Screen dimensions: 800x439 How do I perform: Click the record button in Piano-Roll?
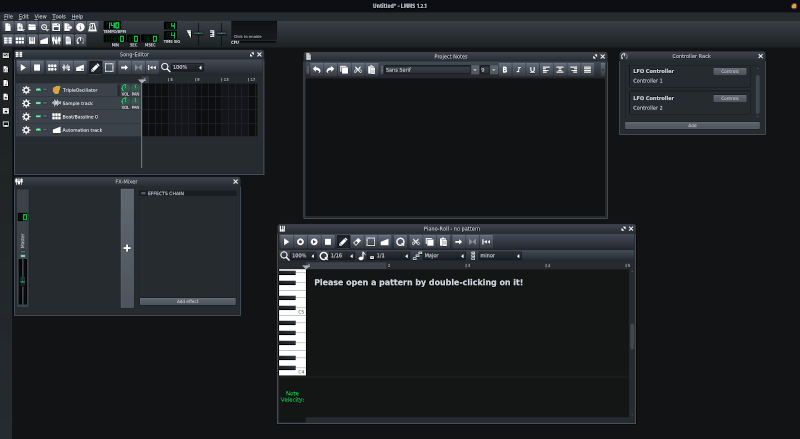(300, 241)
